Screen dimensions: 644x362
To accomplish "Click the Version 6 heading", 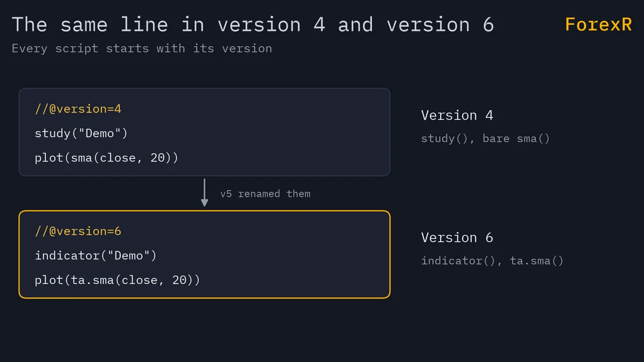I will click(x=457, y=238).
